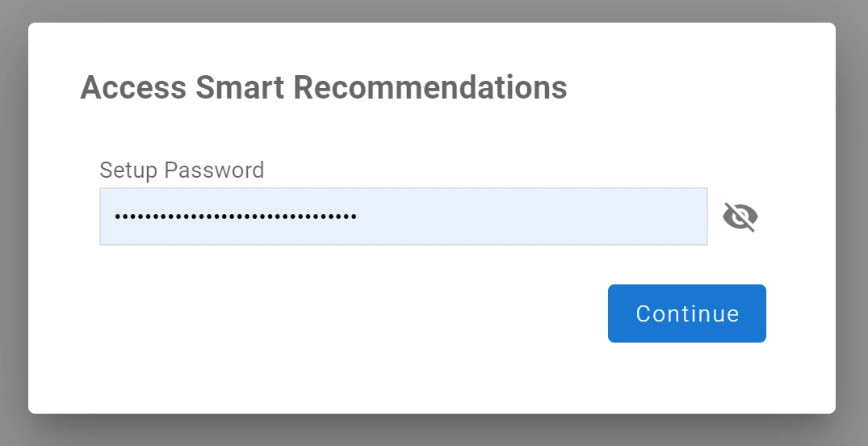868x446 pixels.
Task: Proceed by clicking the blue Continue button
Action: (x=687, y=313)
